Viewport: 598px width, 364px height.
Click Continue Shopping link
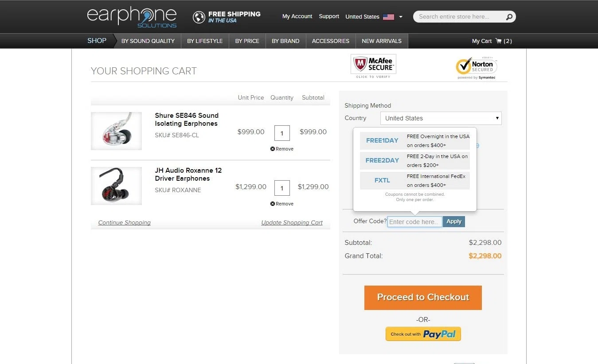tap(125, 223)
